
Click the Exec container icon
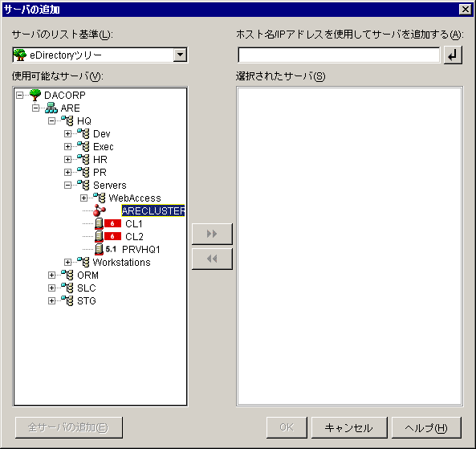[83, 146]
